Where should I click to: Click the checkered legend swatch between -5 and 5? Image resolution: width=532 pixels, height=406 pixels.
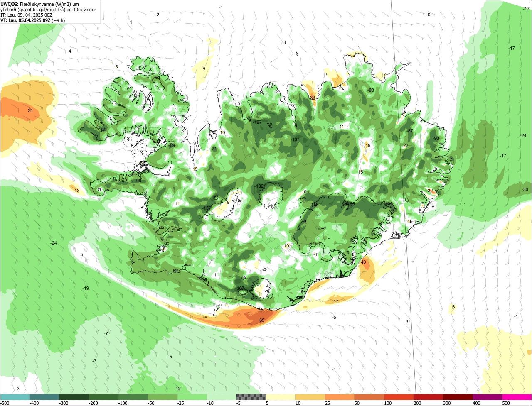tap(251, 397)
